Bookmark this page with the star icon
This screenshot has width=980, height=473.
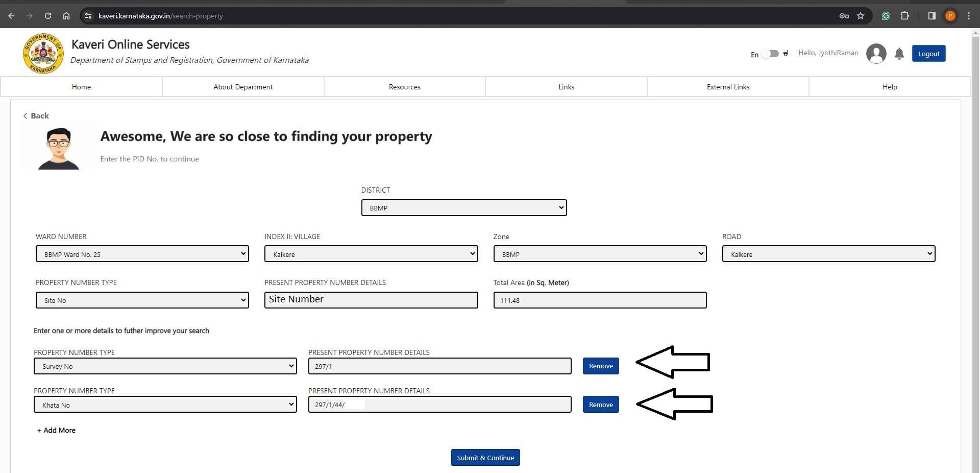tap(861, 16)
